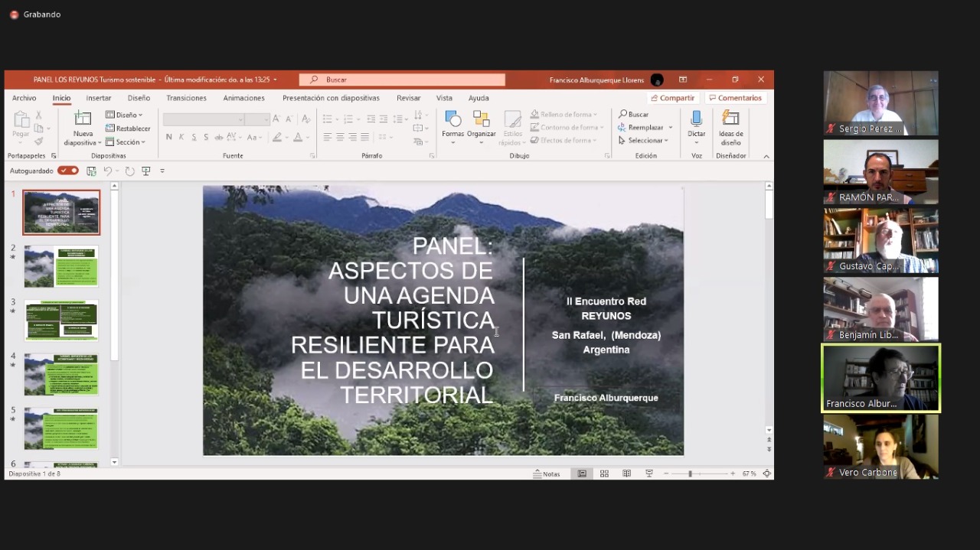Image resolution: width=980 pixels, height=550 pixels.
Task: Click the Buscar search field in title bar
Action: [402, 80]
